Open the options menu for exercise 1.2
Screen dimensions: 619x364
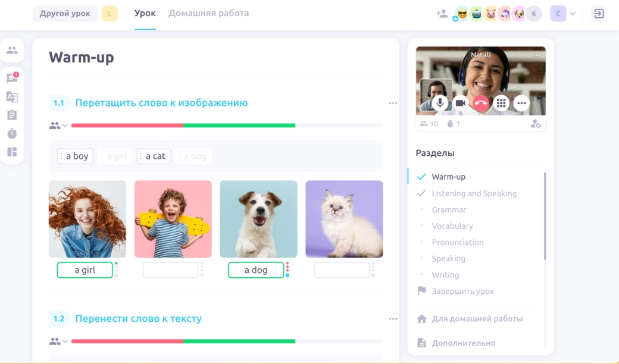393,319
